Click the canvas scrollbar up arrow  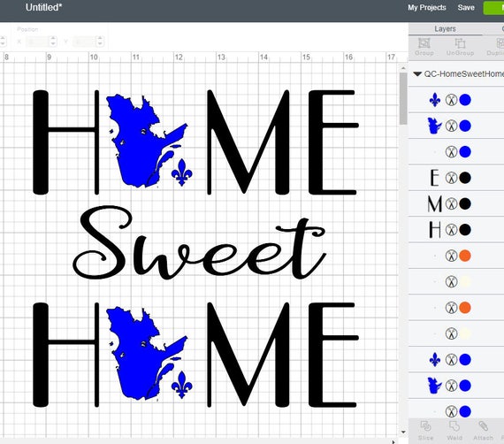(403, 68)
